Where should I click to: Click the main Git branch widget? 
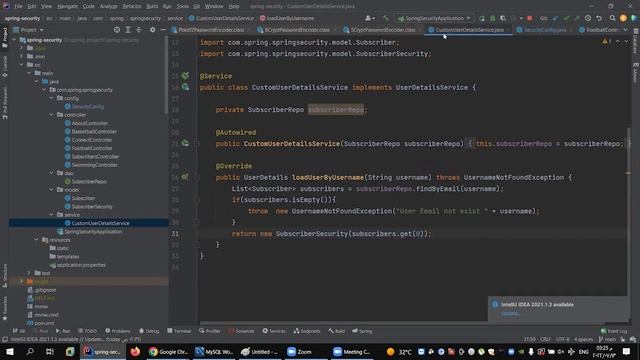coord(608,339)
